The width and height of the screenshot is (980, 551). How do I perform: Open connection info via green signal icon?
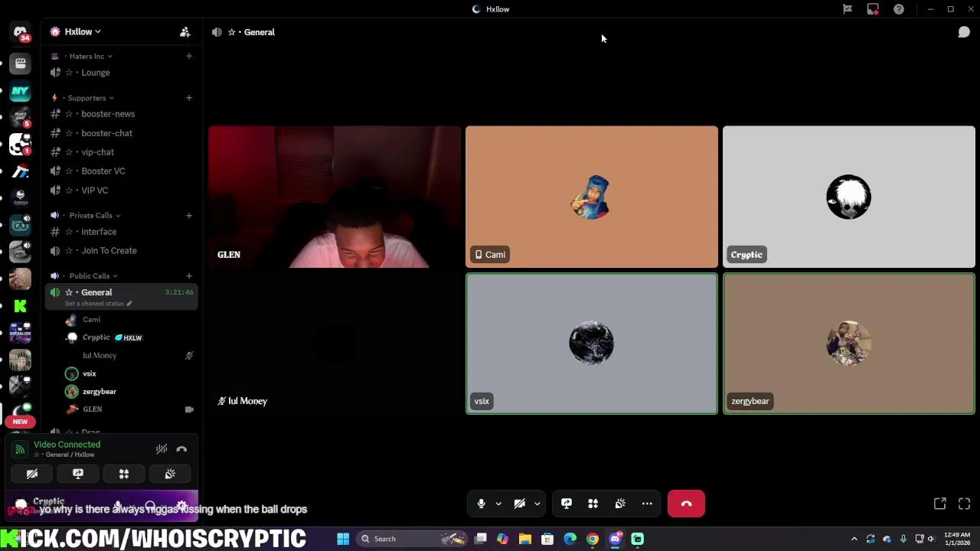click(x=21, y=449)
